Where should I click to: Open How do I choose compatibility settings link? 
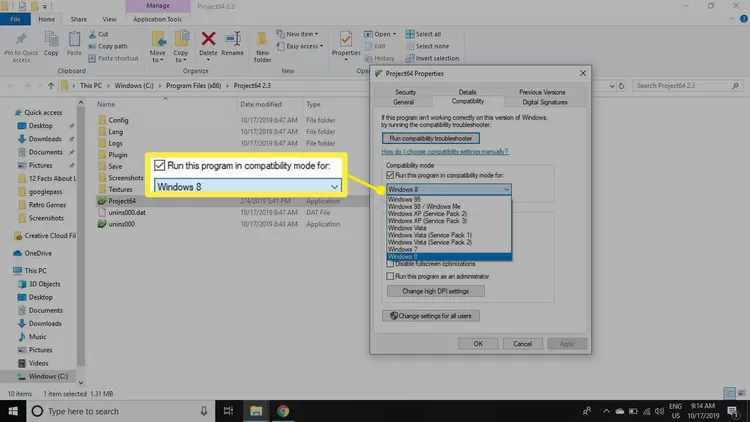pyautogui.click(x=445, y=152)
